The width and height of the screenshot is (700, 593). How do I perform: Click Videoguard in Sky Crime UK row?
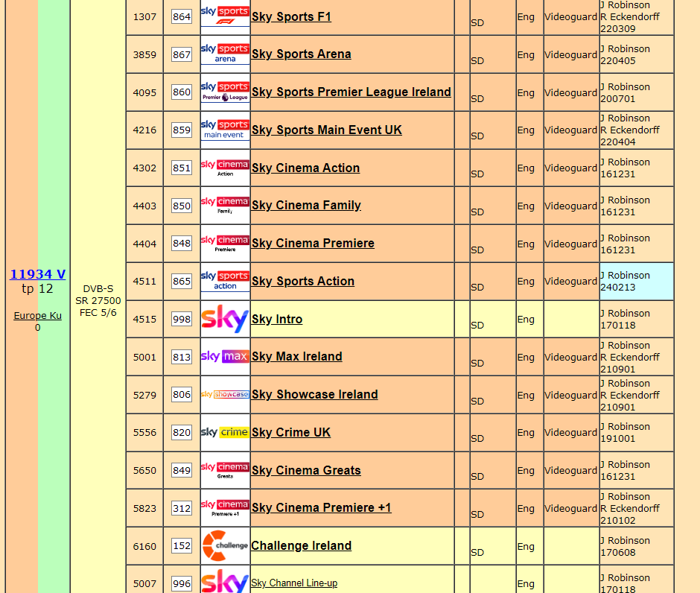pyautogui.click(x=570, y=432)
